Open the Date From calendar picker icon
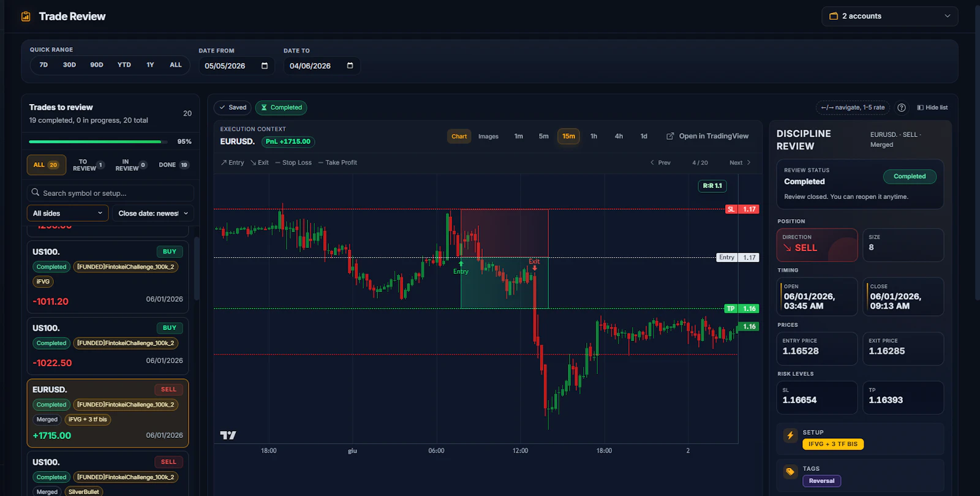Image resolution: width=980 pixels, height=496 pixels. 265,66
